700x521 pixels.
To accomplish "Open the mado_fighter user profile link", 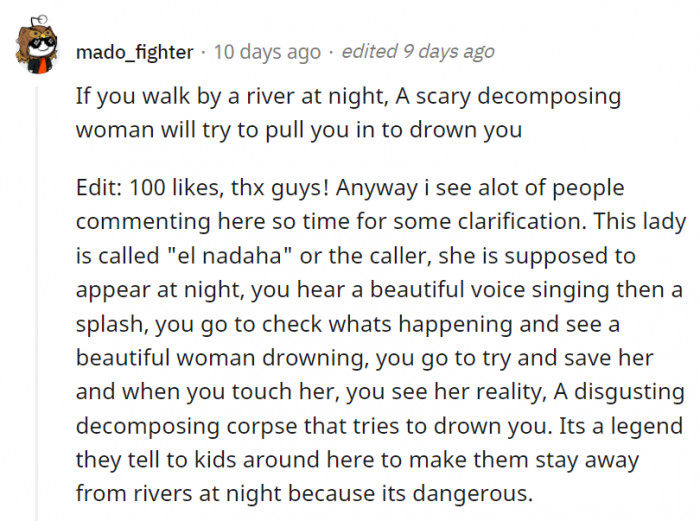I will coord(134,52).
